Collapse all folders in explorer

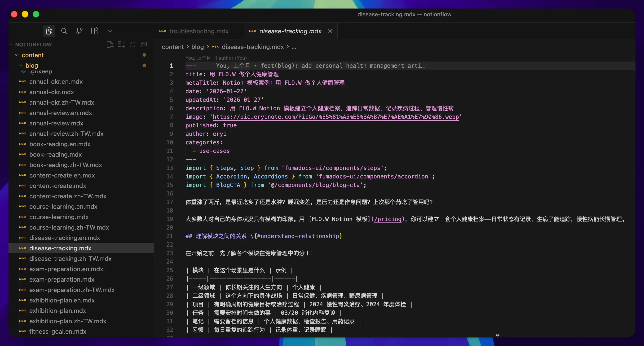coord(144,44)
